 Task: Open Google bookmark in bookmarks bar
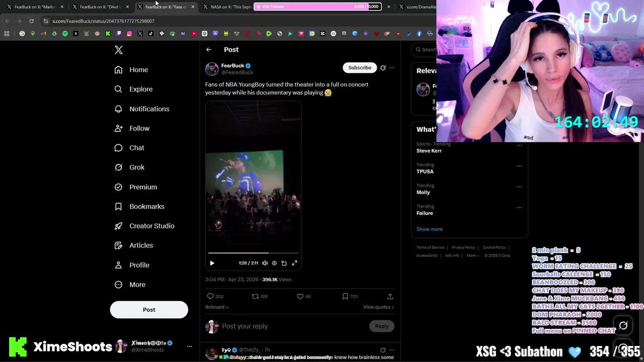pos(22,34)
